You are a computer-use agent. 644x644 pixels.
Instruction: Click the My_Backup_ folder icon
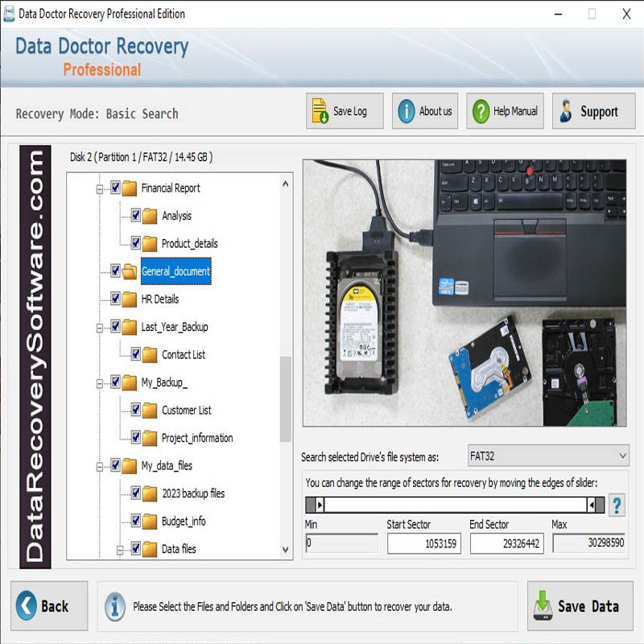[129, 382]
